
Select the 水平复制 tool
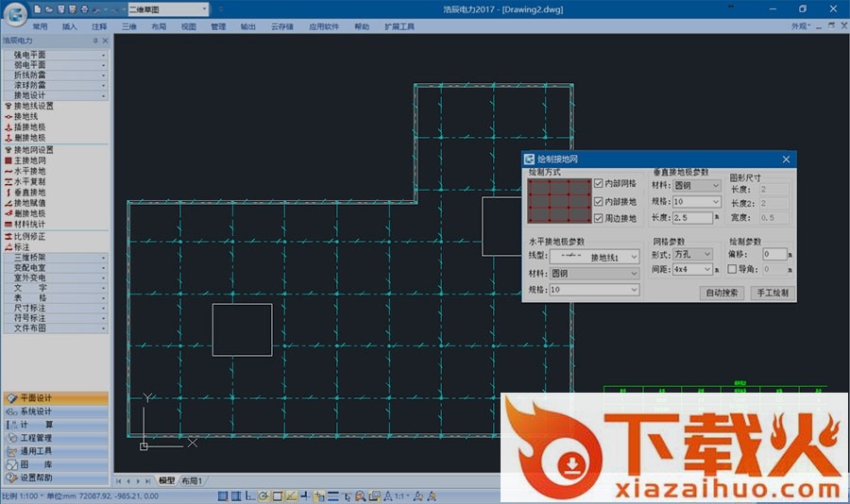(25, 181)
